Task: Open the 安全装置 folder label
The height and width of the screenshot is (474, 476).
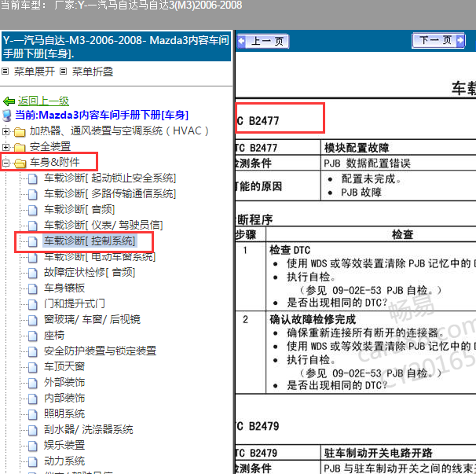Action: (50, 147)
